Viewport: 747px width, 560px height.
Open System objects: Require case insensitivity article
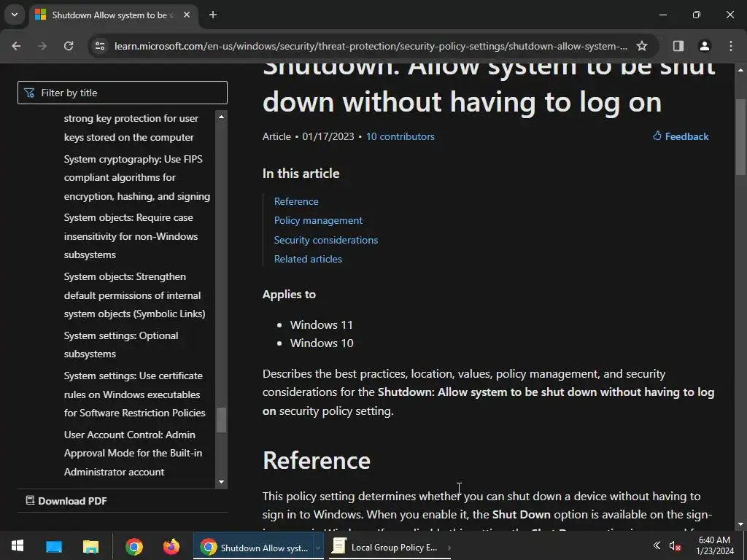131,236
